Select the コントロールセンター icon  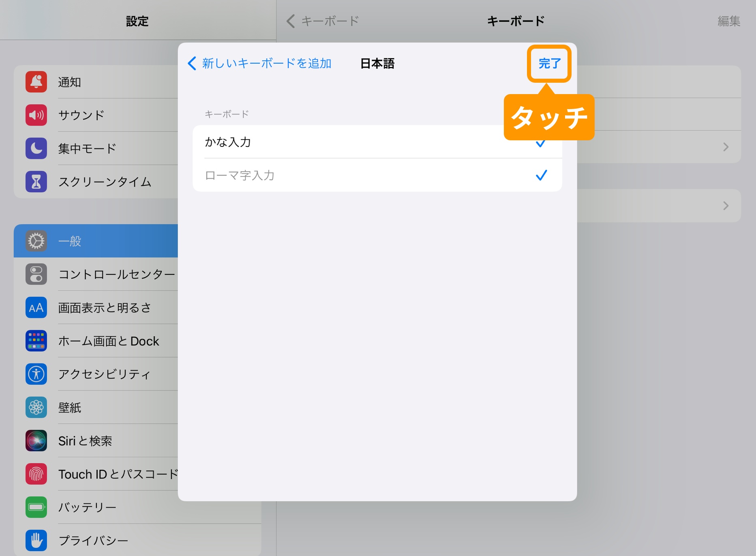tap(36, 274)
